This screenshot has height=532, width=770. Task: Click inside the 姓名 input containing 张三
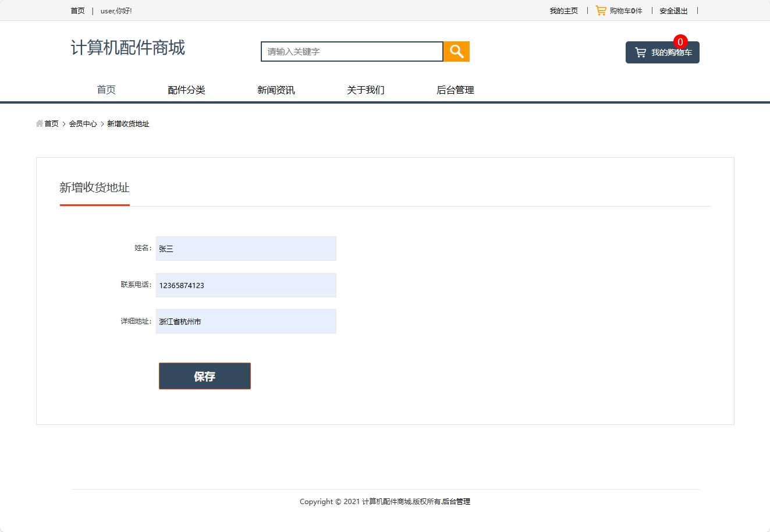245,249
